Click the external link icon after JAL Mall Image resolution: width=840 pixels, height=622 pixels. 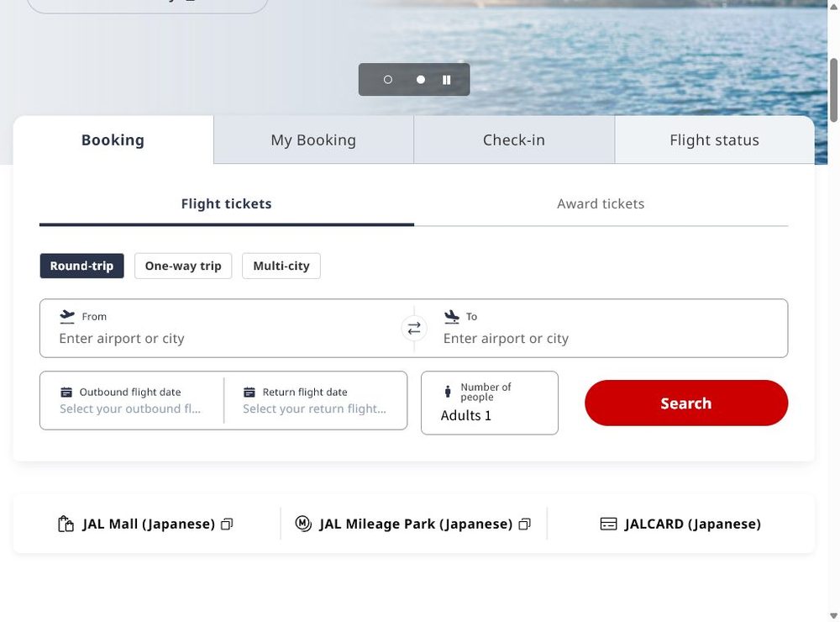tap(227, 524)
